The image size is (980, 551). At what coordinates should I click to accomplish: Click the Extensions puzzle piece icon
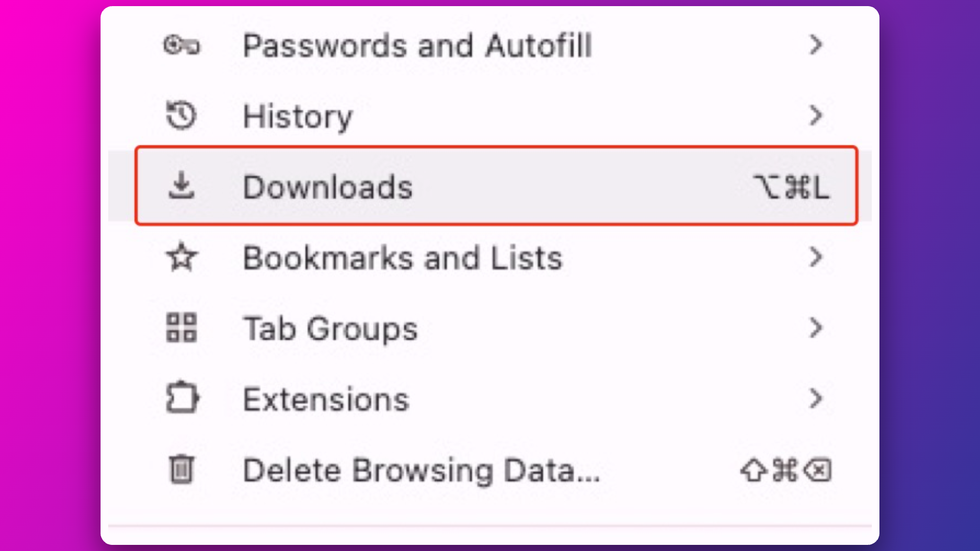coord(182,398)
